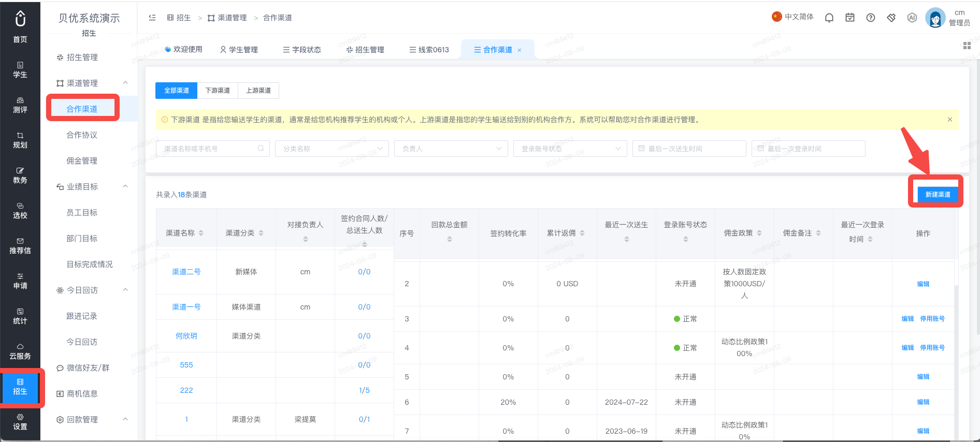This screenshot has width=980, height=442.
Task: Open the tab grid icon at far right
Action: (x=967, y=46)
